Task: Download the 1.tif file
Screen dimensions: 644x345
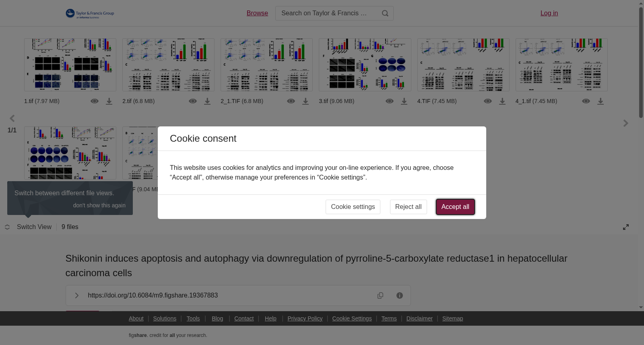Action: click(109, 101)
